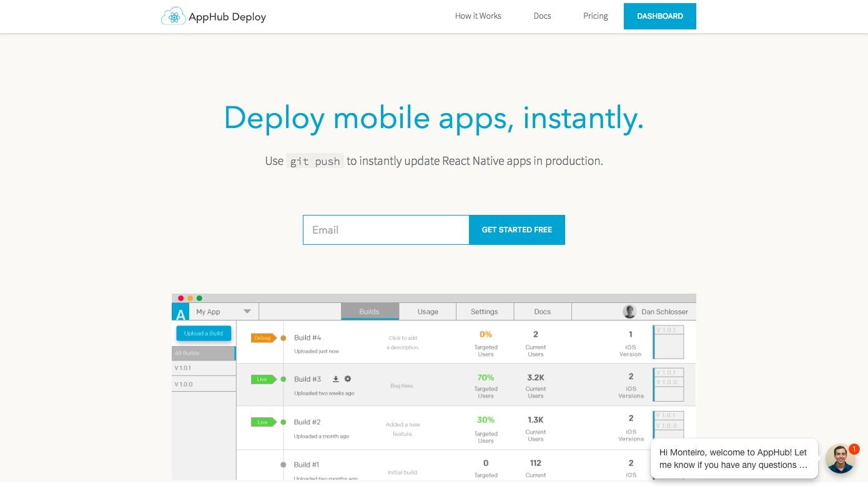Click the Email input field
Screen dimensions: 868x486
[385, 230]
